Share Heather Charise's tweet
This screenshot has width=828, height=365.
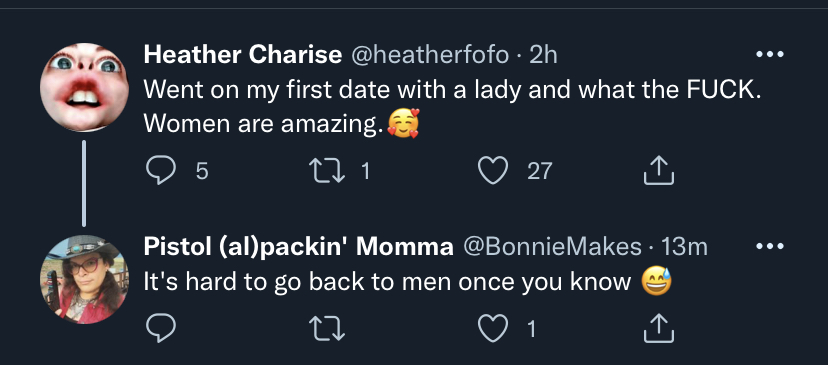(x=658, y=171)
